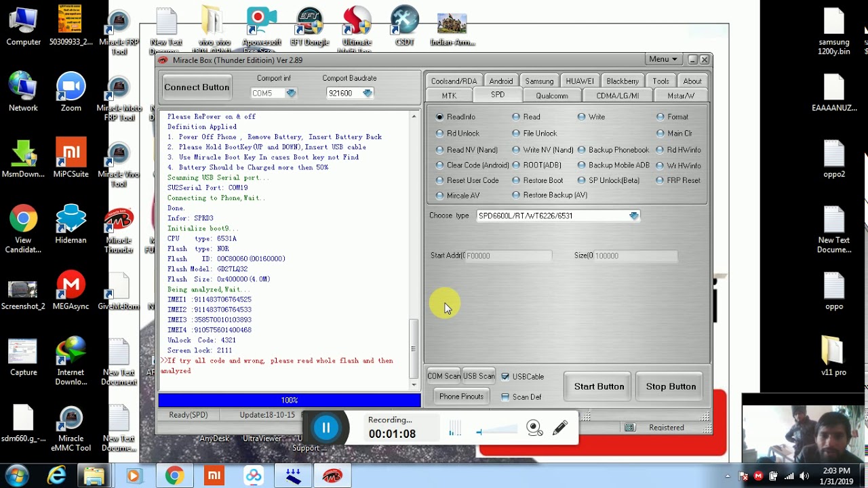Screen dimensions: 868x488
Task: Open the Blackberry tab
Action: pos(623,81)
